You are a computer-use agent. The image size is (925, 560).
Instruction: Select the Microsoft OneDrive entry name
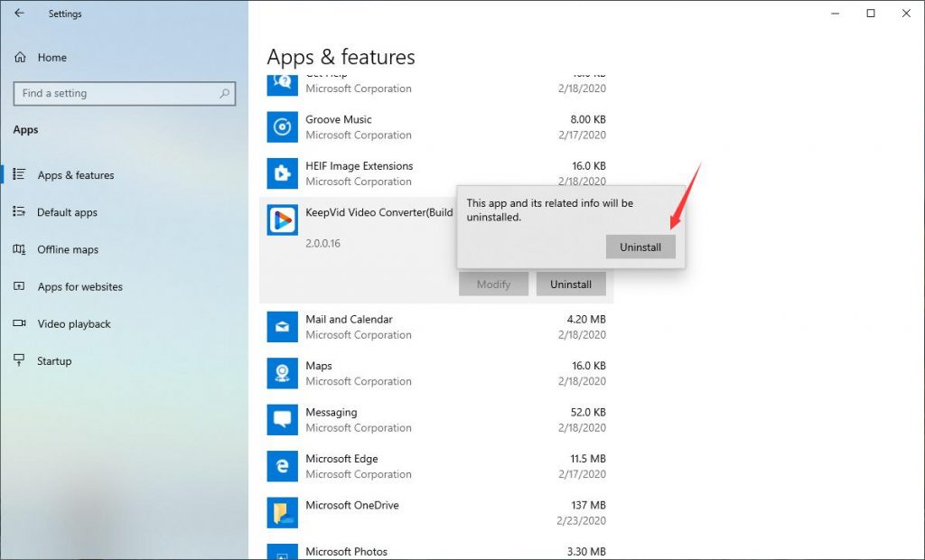tap(352, 505)
